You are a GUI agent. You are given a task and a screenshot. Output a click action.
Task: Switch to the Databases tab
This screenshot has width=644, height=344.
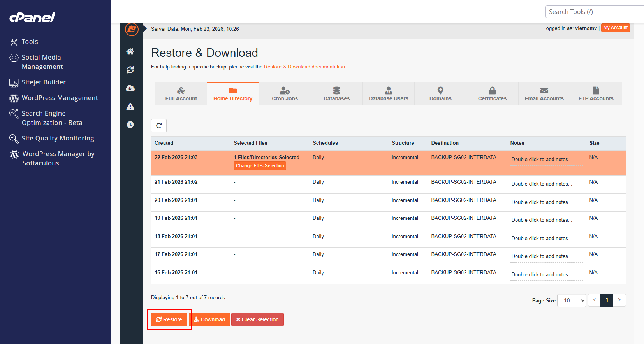pyautogui.click(x=337, y=94)
